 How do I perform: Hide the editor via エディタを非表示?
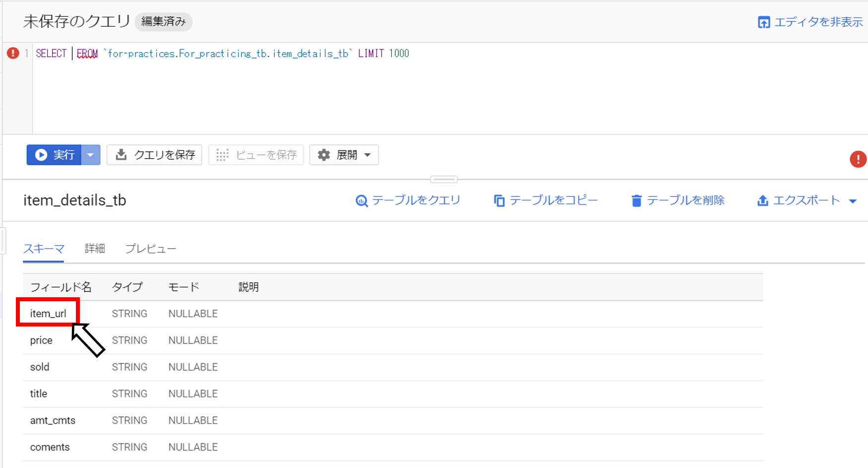coord(810,22)
